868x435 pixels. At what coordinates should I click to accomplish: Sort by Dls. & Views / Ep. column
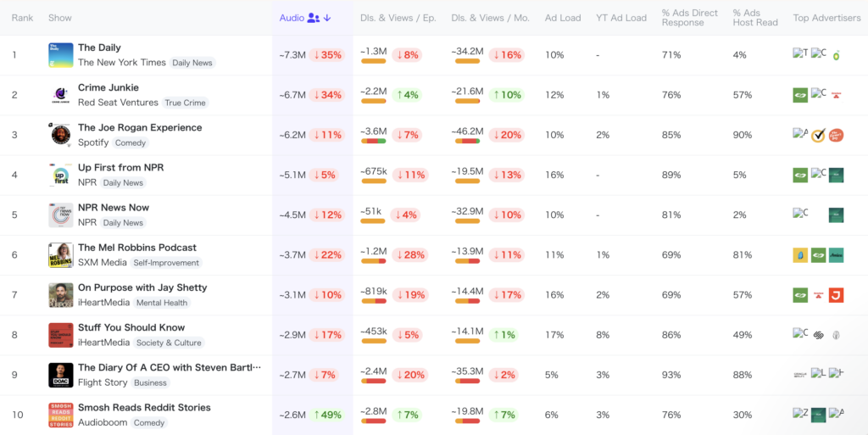[x=398, y=18]
